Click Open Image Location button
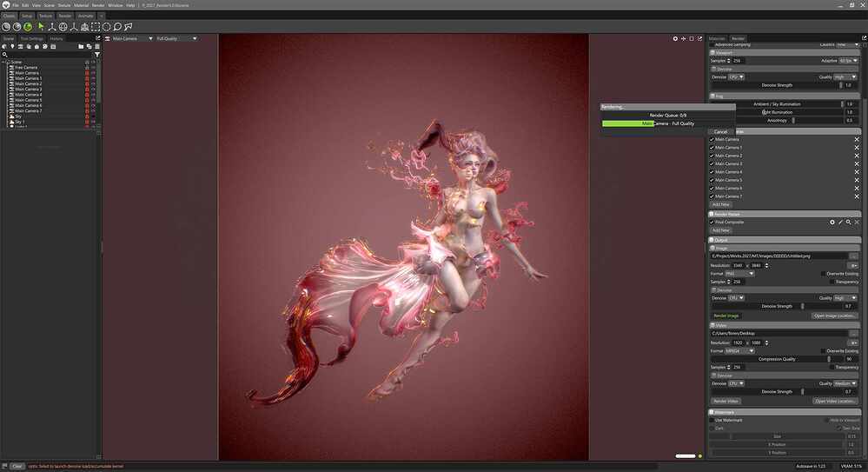The image size is (868, 472). click(834, 316)
